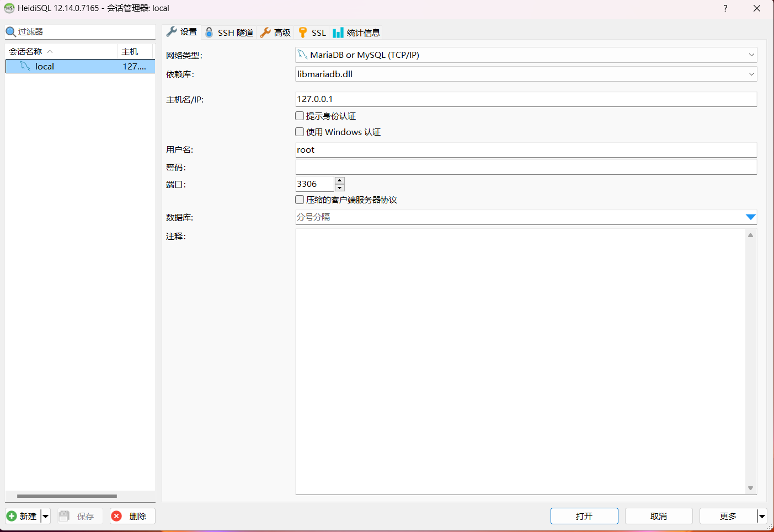Screen dimensions: 774x532
Task: Increase the port number with the up stepper
Action: [x=340, y=180]
